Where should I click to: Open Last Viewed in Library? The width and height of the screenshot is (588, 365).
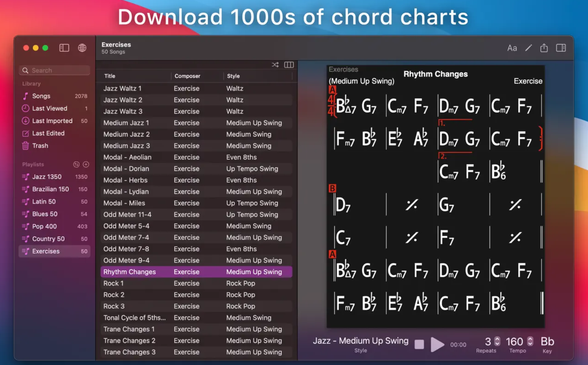pos(55,108)
